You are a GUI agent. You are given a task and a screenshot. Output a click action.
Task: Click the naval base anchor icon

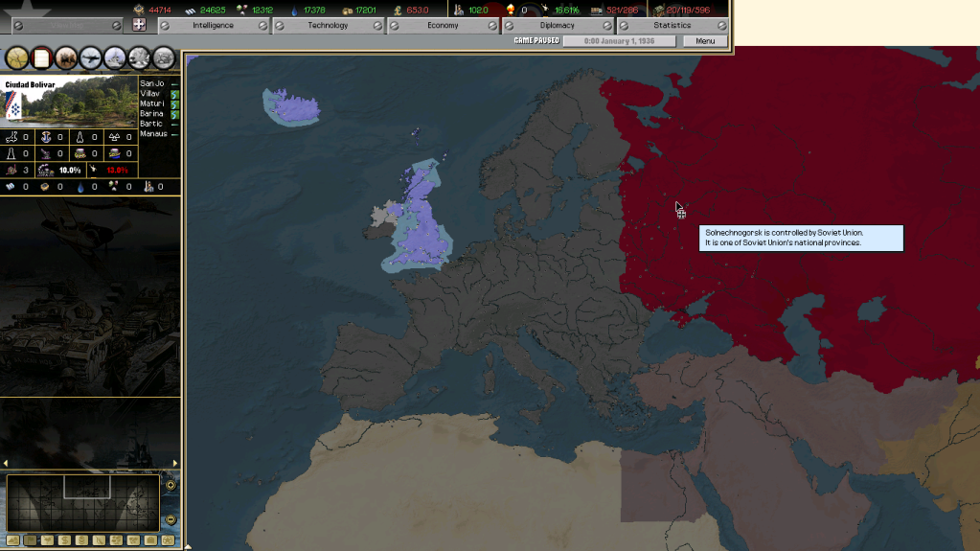click(46, 136)
